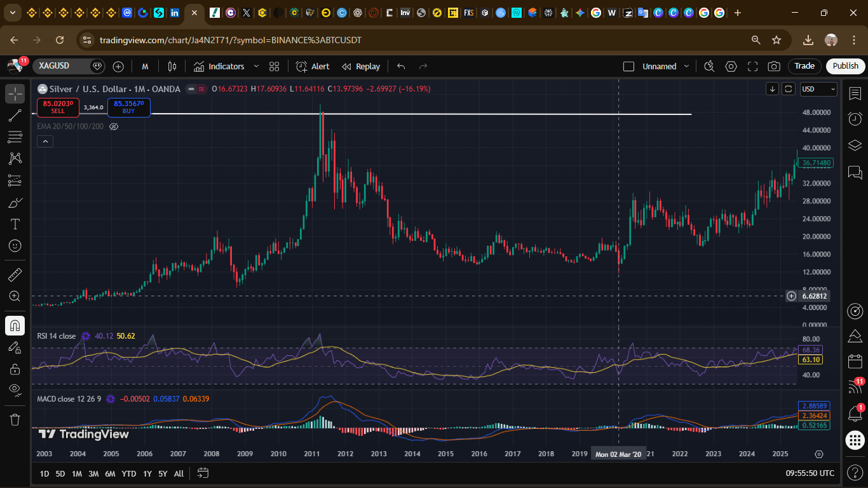Open the Fibonacci retracement tool
868x488 pixels.
tap(15, 137)
